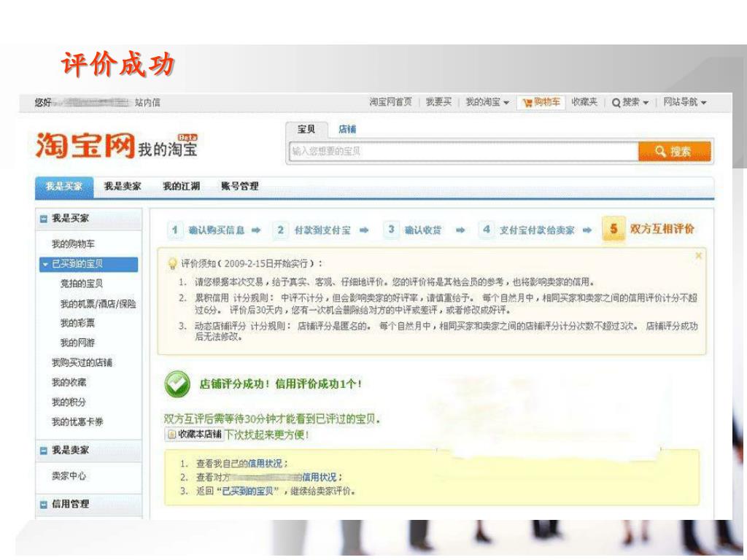Click the Taobao 淘宝网 logo

click(x=85, y=145)
